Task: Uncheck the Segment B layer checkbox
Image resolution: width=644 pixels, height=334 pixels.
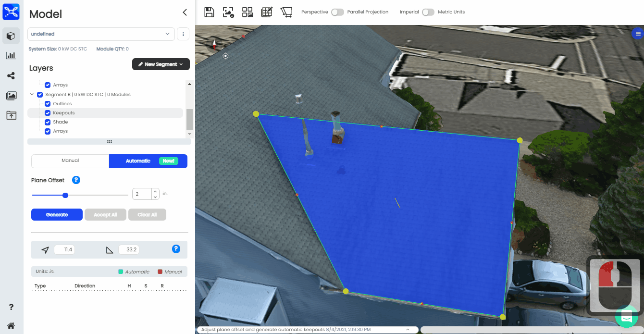Action: (x=40, y=95)
